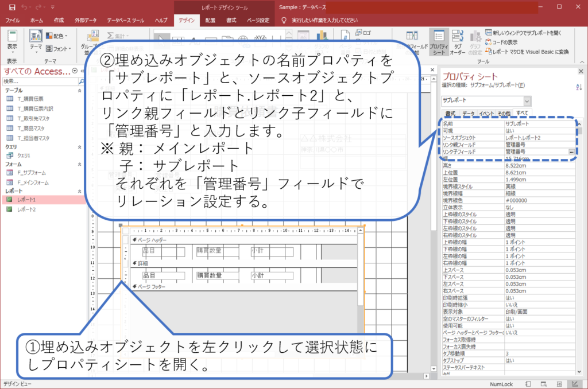Open the 表示 view button in ribbon
This screenshot has width=588, height=389.
[x=12, y=41]
